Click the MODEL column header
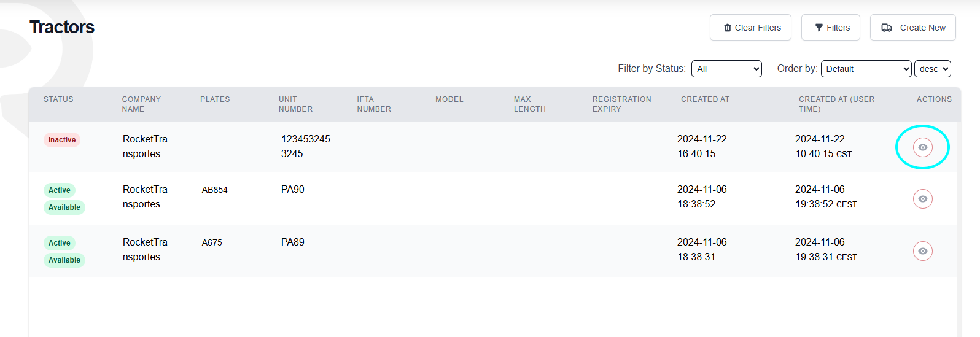 tap(449, 99)
